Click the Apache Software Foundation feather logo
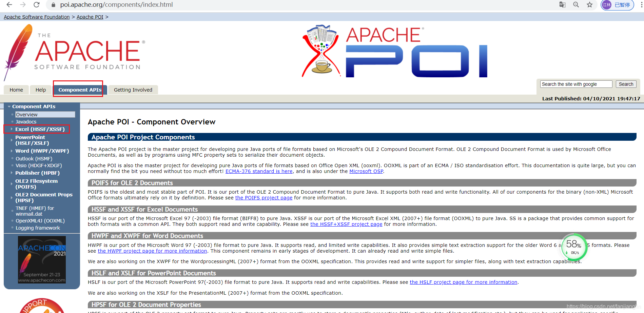 pos(75,53)
